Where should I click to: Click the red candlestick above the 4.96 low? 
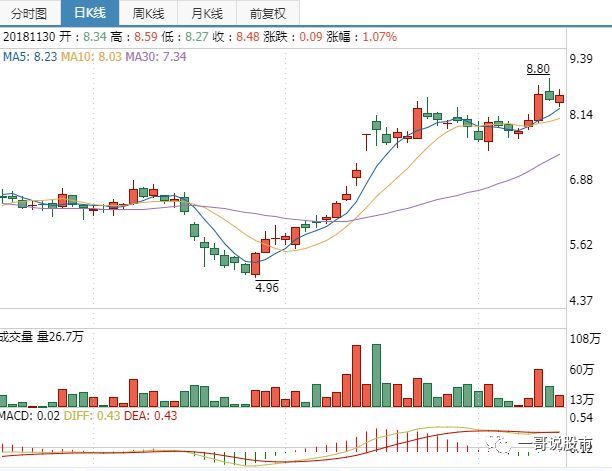pos(256,264)
